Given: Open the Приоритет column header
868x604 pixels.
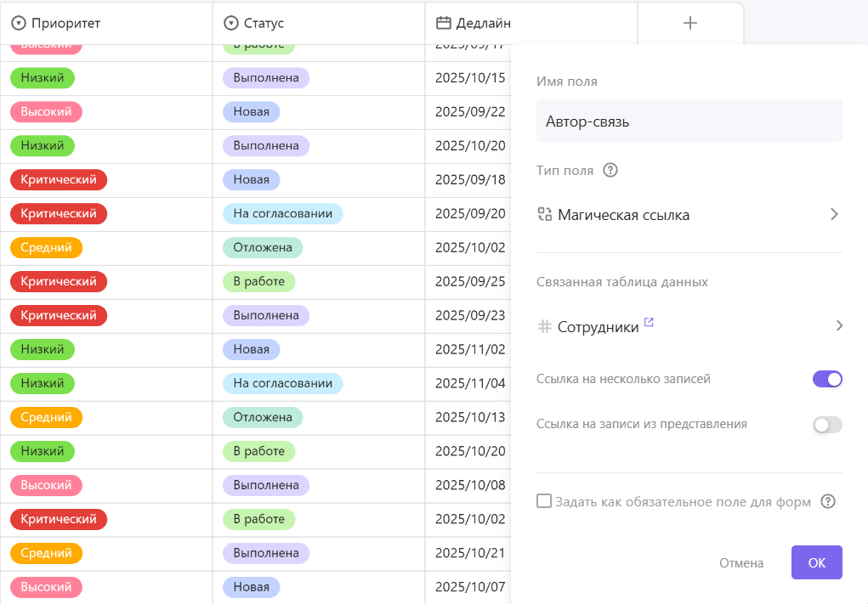Looking at the screenshot, I should 106,23.
